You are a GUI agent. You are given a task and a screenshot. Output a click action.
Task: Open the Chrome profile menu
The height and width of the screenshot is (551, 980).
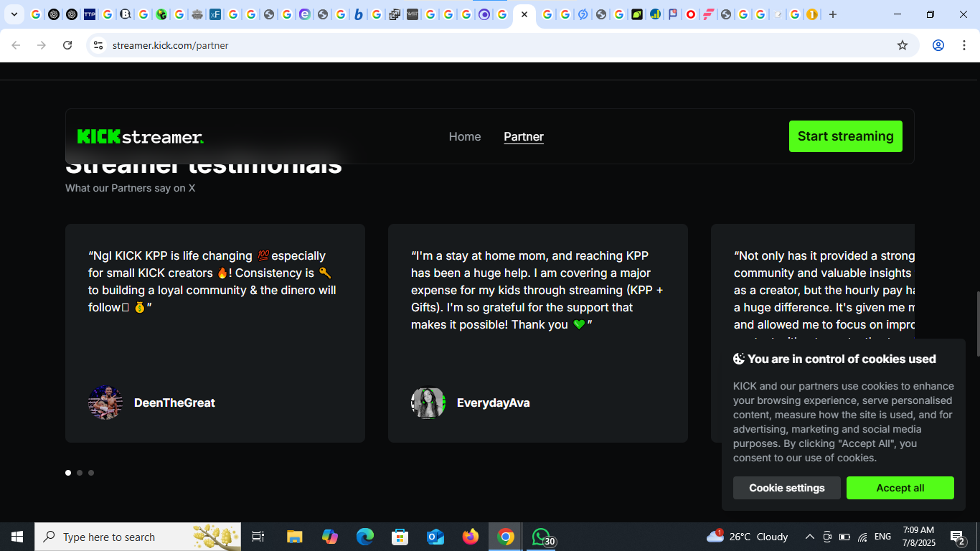click(938, 45)
